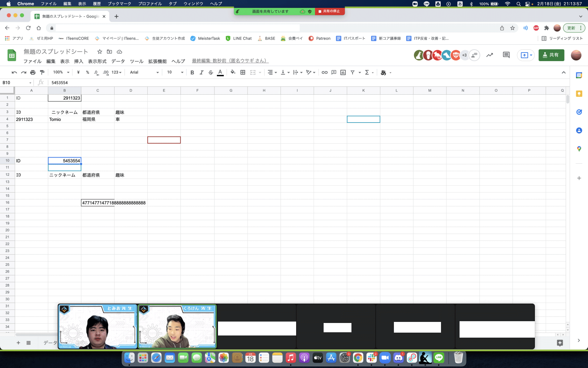This screenshot has width=588, height=368.
Task: Open Discord in the Dock
Action: pyautogui.click(x=399, y=358)
